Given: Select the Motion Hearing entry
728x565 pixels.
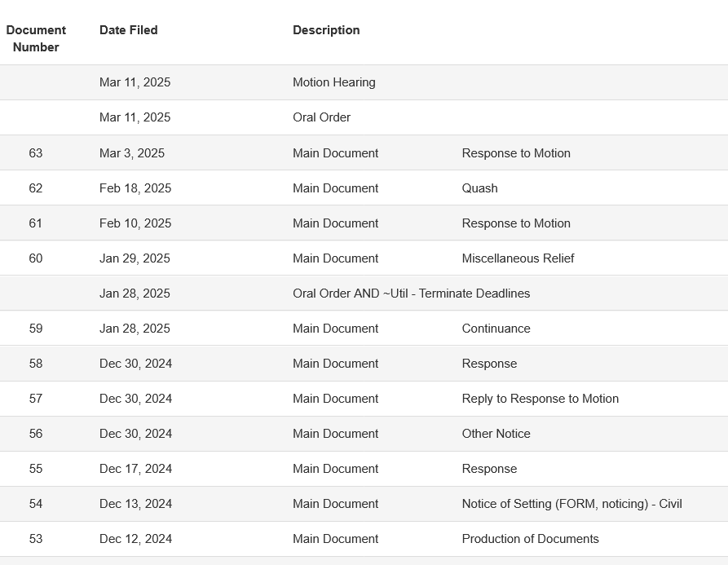Looking at the screenshot, I should tap(334, 82).
